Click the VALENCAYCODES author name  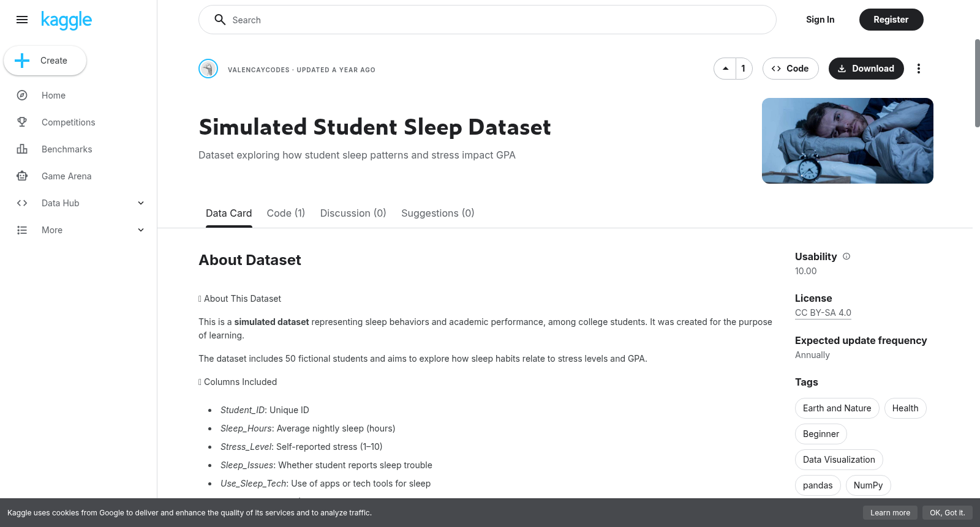(x=258, y=70)
